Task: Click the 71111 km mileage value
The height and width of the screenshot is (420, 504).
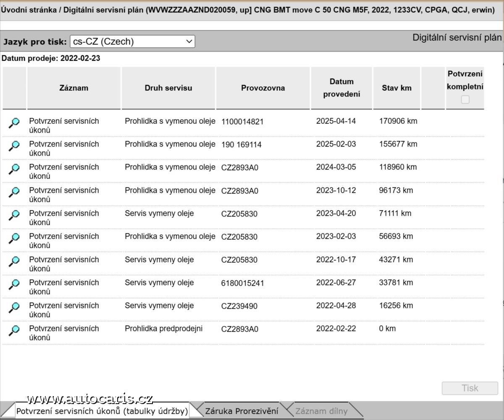Action: (x=395, y=213)
